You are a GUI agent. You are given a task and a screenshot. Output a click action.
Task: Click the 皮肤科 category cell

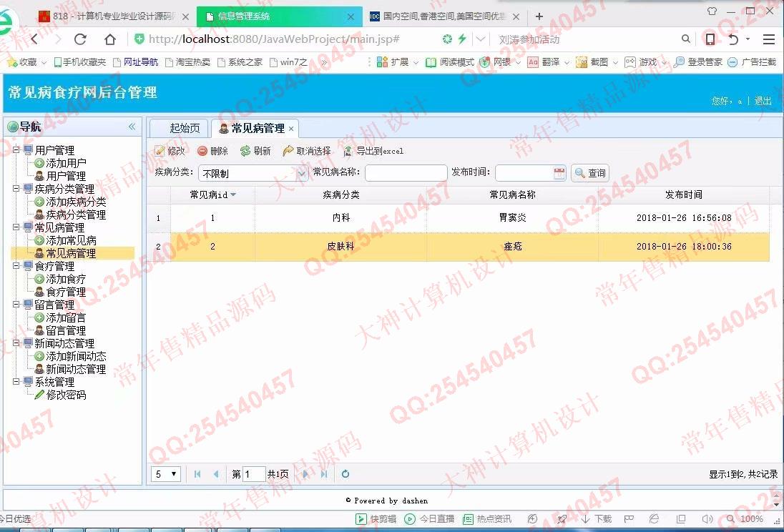[x=341, y=247]
